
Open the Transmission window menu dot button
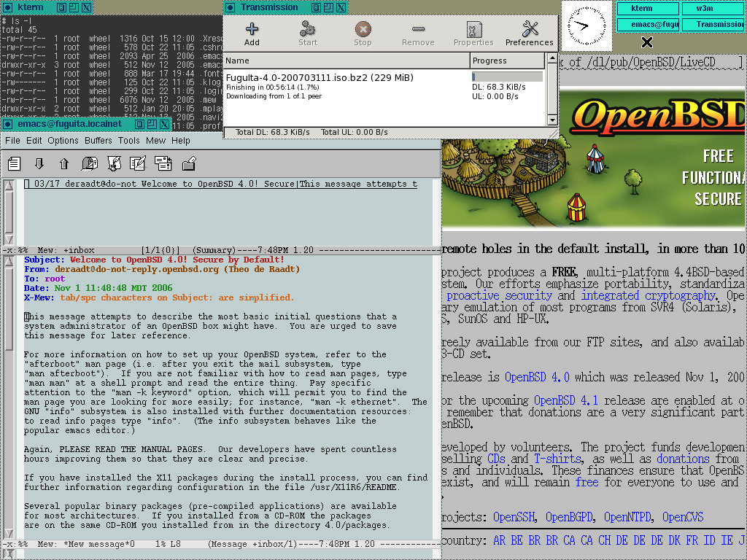231,7
